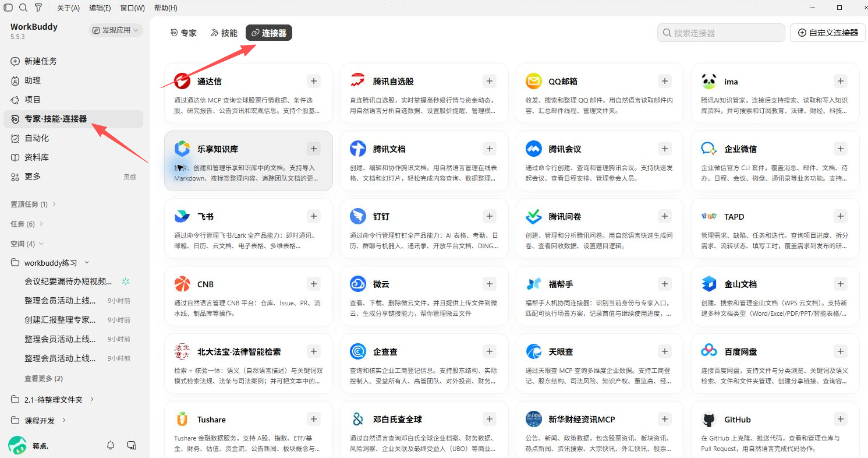Open 项目 in the sidebar
This screenshot has width=868, height=458.
pyautogui.click(x=73, y=100)
